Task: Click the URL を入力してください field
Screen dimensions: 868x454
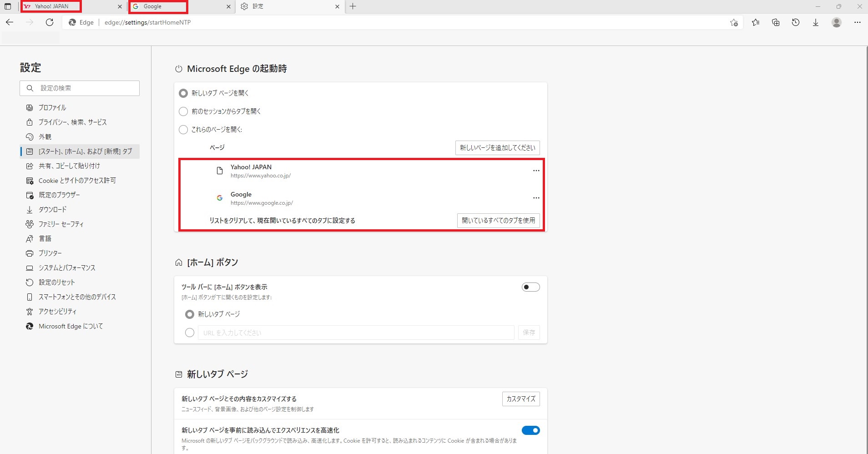Action: click(356, 333)
